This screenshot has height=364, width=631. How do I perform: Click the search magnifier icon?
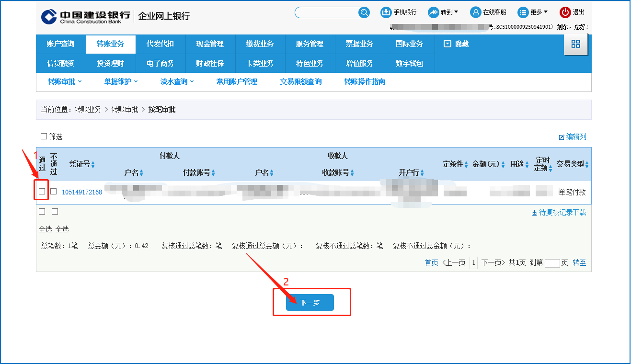click(x=364, y=12)
